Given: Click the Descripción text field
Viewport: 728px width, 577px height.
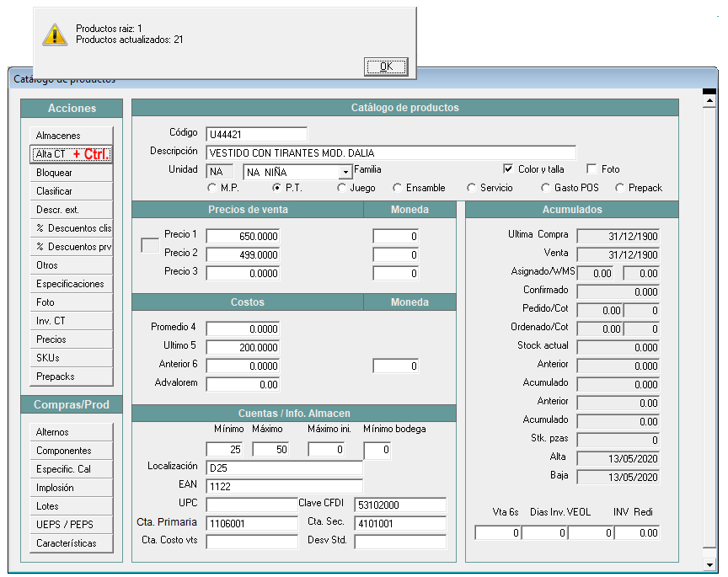Looking at the screenshot, I should (391, 153).
